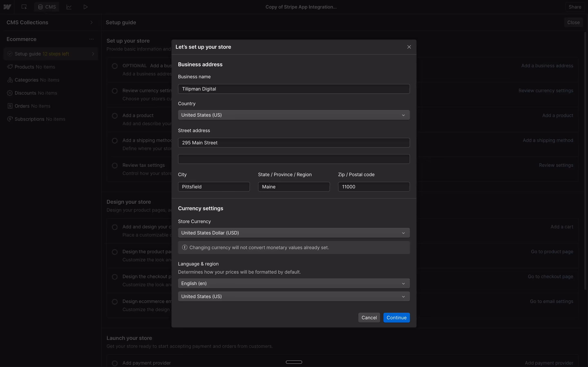Screen dimensions: 588x367
Task: Open the Ecommerce three-dots menu
Action: (91, 39)
